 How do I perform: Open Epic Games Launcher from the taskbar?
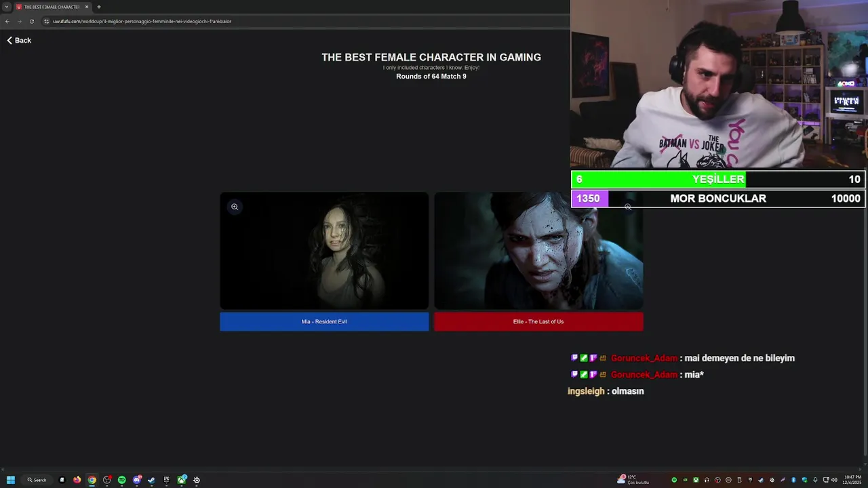(166, 480)
